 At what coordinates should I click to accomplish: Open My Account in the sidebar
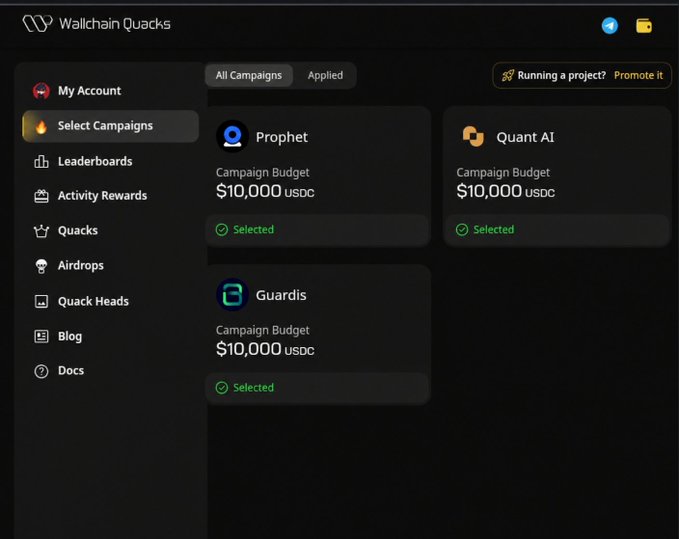click(x=110, y=90)
